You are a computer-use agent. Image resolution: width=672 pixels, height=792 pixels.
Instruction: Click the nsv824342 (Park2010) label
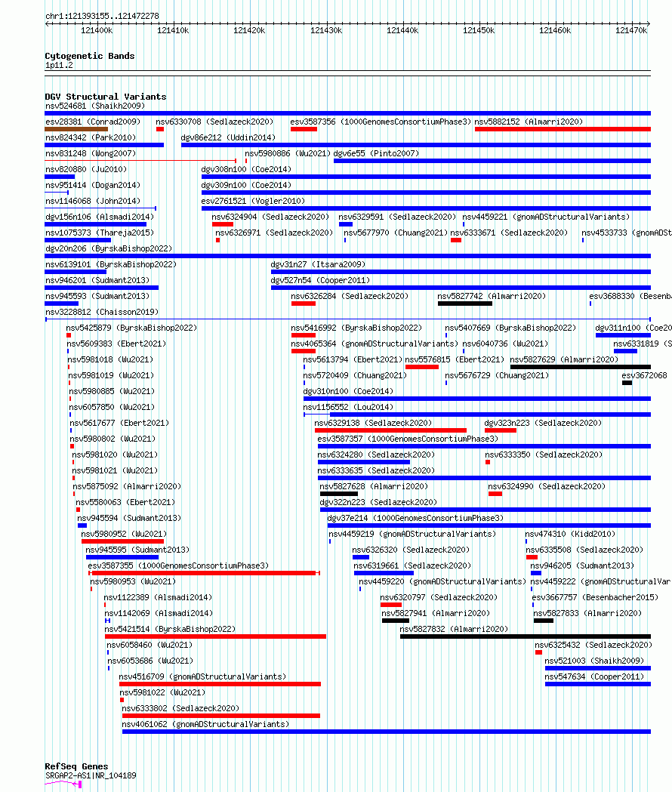point(91,137)
